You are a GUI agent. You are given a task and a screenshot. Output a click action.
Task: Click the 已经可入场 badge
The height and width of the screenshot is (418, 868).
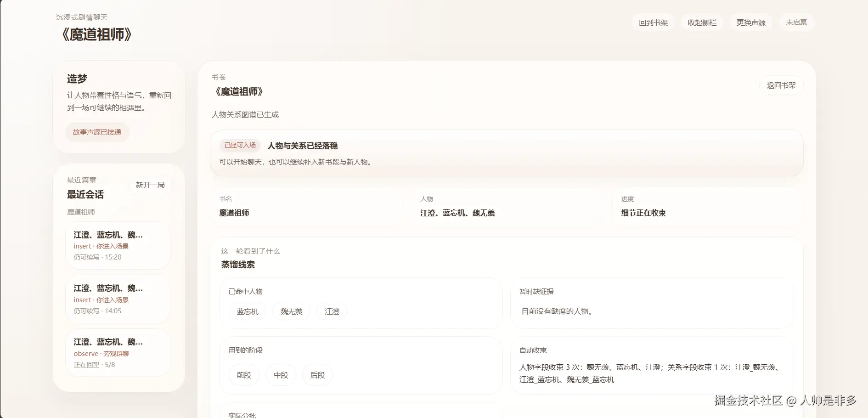pyautogui.click(x=240, y=146)
